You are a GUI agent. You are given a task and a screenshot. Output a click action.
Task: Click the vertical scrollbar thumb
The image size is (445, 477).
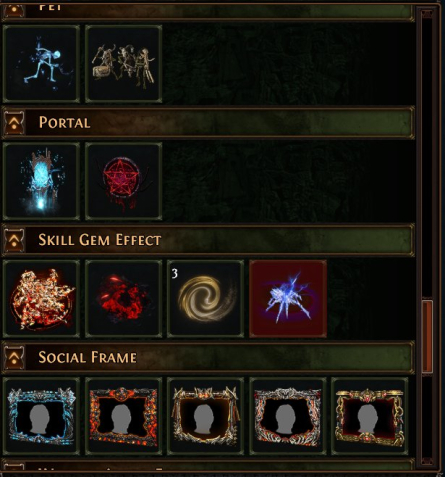(x=427, y=337)
